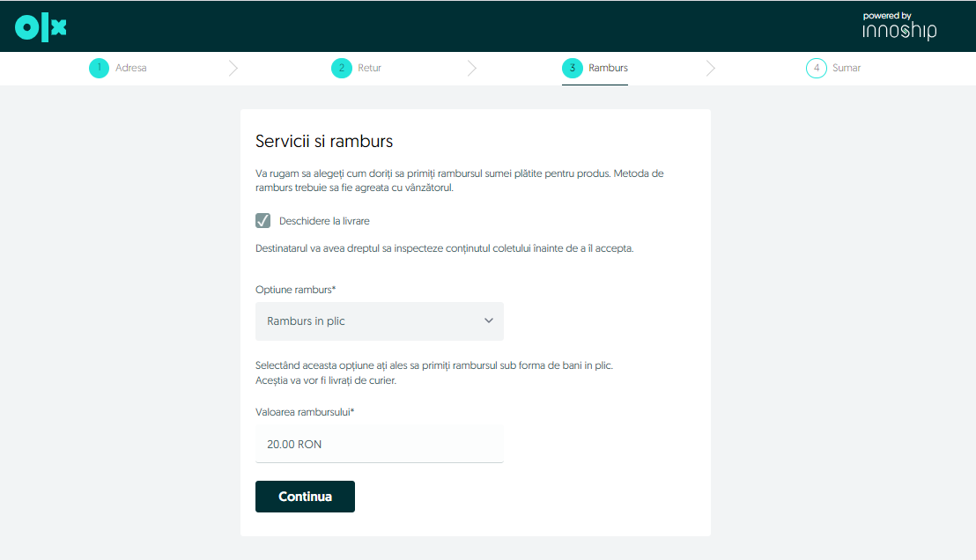
Task: Uncheck the Deschidere la livrare checkbox
Action: (x=262, y=220)
